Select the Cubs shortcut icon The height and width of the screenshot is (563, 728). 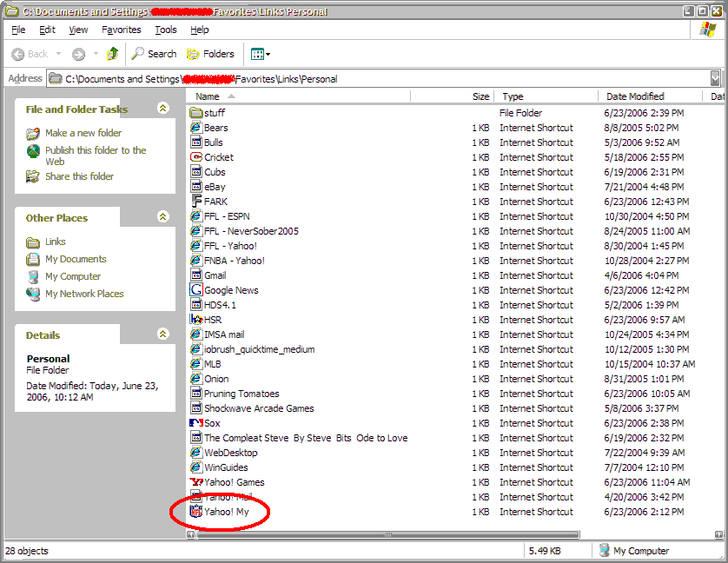pos(196,172)
